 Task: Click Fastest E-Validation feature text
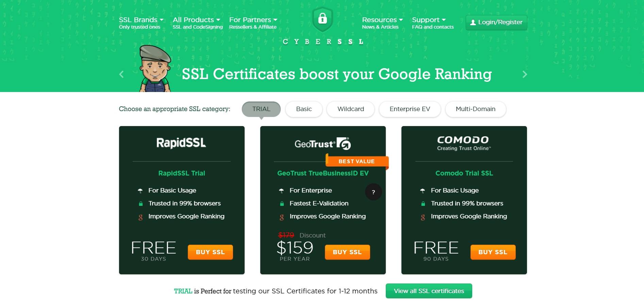tap(319, 203)
